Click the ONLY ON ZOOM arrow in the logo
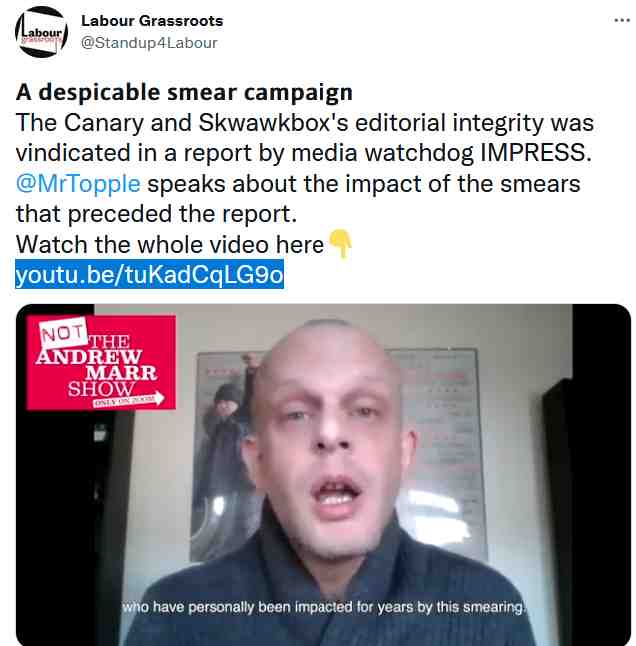Viewport: 636px width, 646px height. (129, 399)
